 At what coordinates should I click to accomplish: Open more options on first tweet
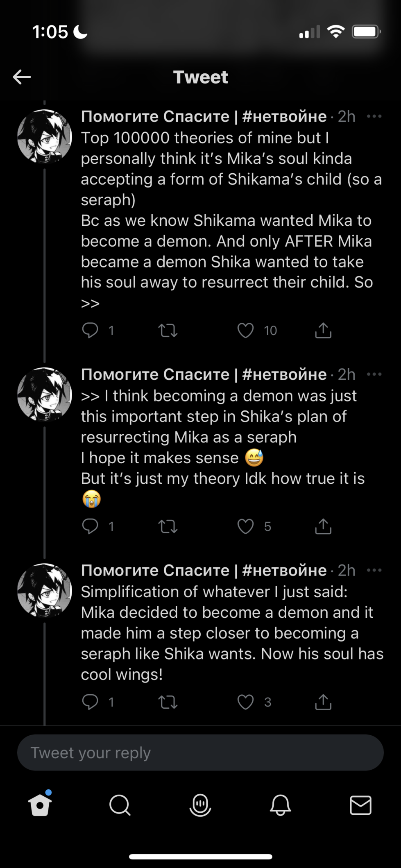(x=374, y=116)
